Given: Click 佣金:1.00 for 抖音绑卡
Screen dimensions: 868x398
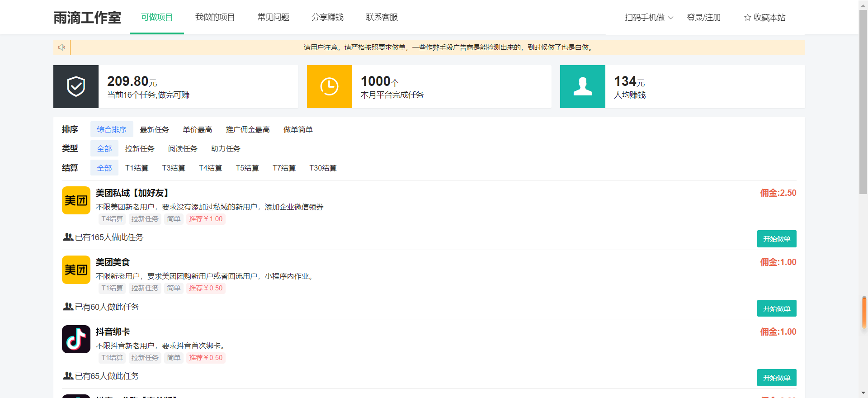Looking at the screenshot, I should (778, 332).
